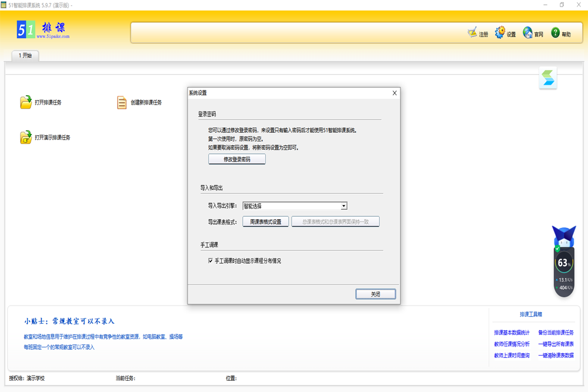This screenshot has width=588, height=392.
Task: Click the 官网 globe icon
Action: point(527,33)
